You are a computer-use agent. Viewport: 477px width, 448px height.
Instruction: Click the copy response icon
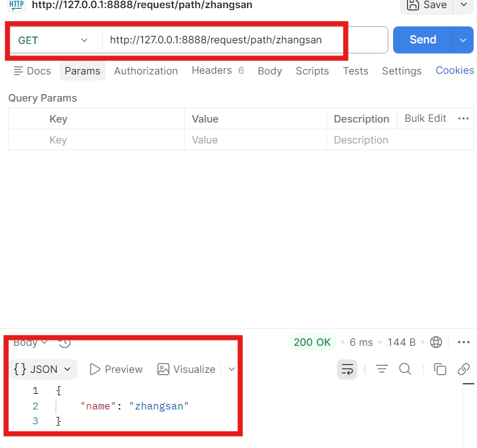[440, 369]
